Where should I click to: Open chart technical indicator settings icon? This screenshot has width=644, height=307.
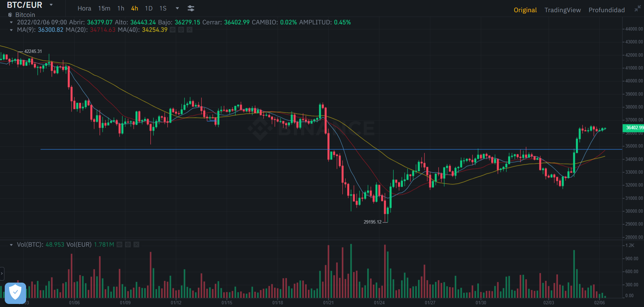click(x=191, y=8)
